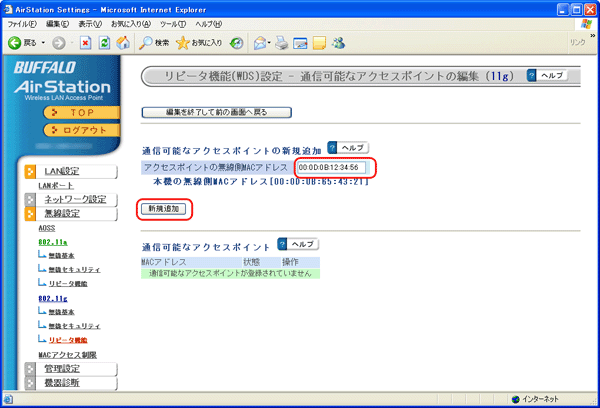Click the browser Back arrow icon

pyautogui.click(x=15, y=43)
